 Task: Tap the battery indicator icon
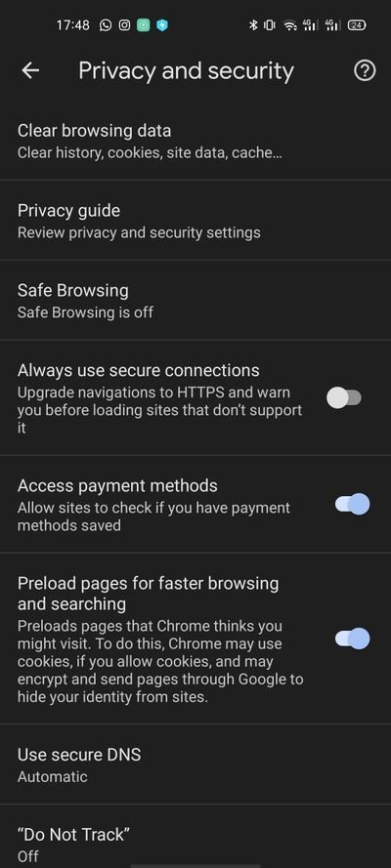357,25
